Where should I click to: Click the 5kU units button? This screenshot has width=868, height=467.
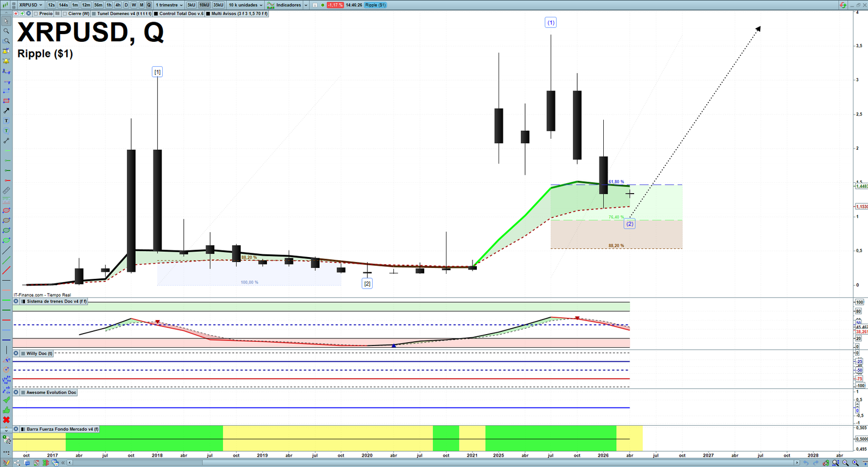tap(192, 5)
